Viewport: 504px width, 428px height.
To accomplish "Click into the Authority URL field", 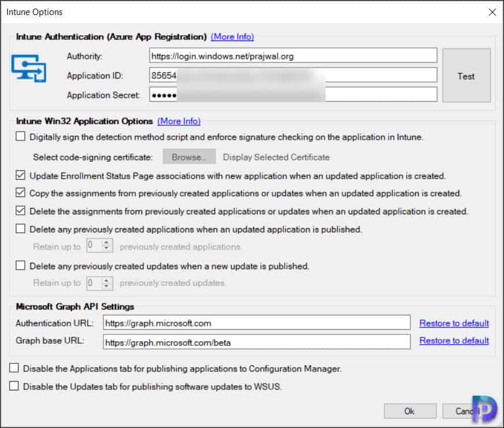I will tap(293, 55).
